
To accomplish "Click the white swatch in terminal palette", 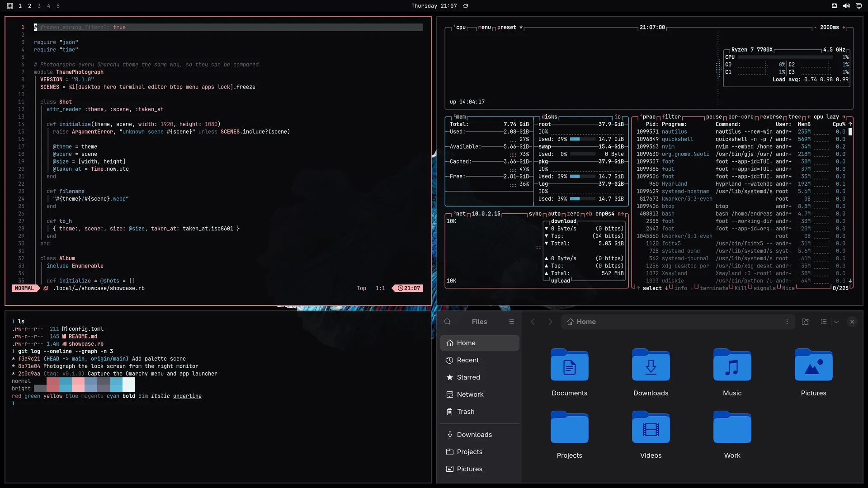I will (129, 385).
